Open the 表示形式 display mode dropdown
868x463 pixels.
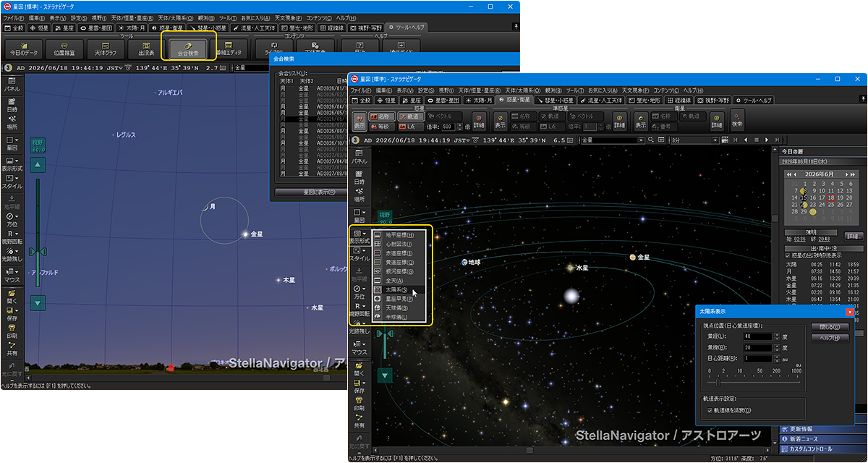click(x=359, y=235)
